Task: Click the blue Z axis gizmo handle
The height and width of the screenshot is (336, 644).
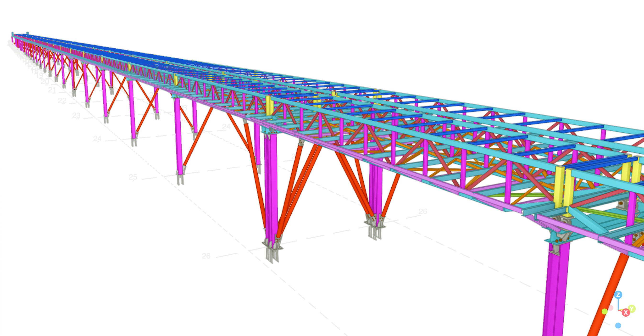Action: point(618,295)
